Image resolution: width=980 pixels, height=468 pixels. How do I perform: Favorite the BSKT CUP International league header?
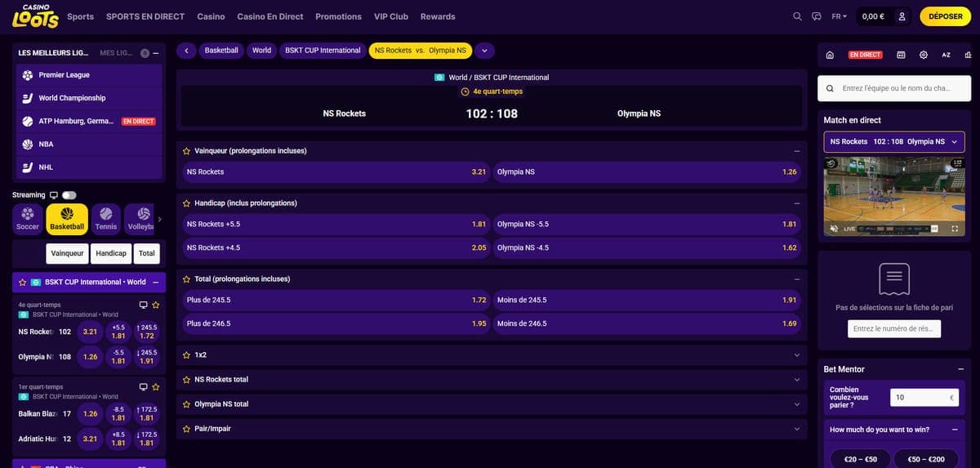(x=22, y=282)
